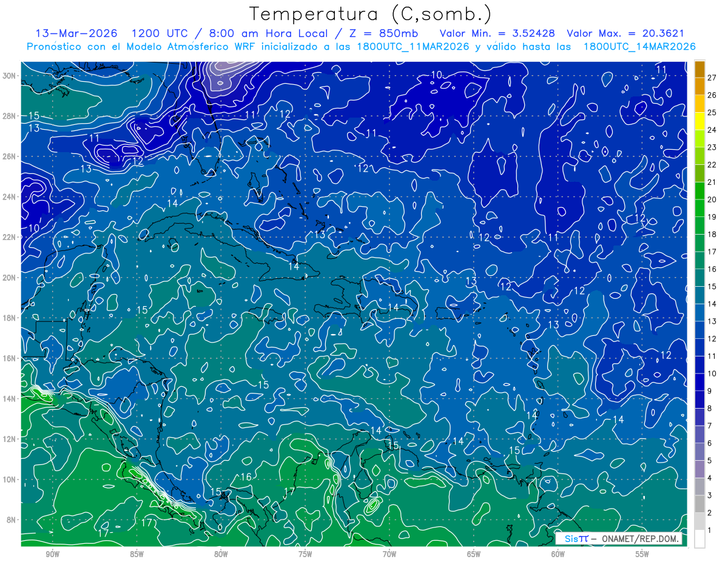Click colorbar scale label '6'
Image resolution: width=728 pixels, height=562 pixels.
point(710,443)
